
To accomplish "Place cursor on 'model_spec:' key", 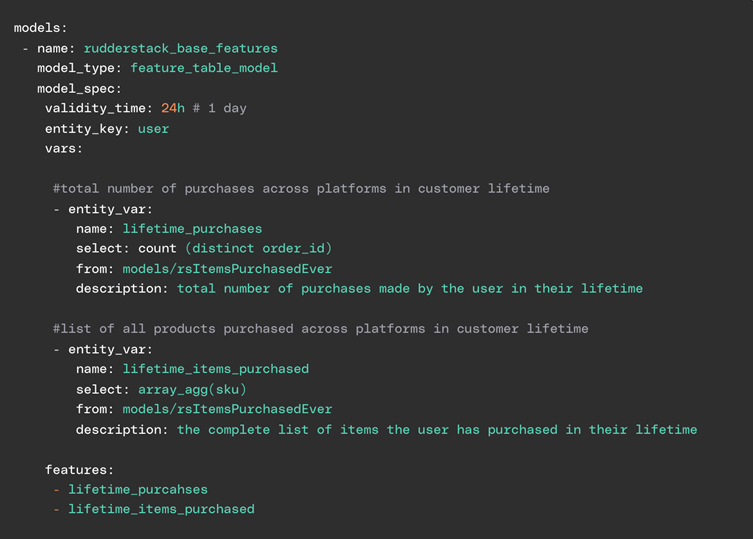I will pyautogui.click(x=79, y=89).
